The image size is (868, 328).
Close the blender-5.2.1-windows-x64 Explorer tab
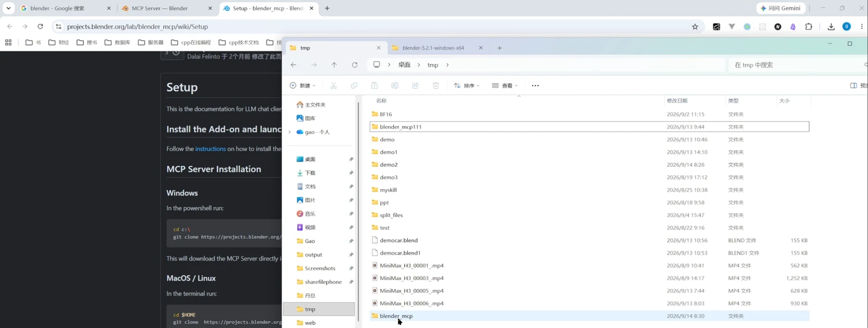(481, 48)
